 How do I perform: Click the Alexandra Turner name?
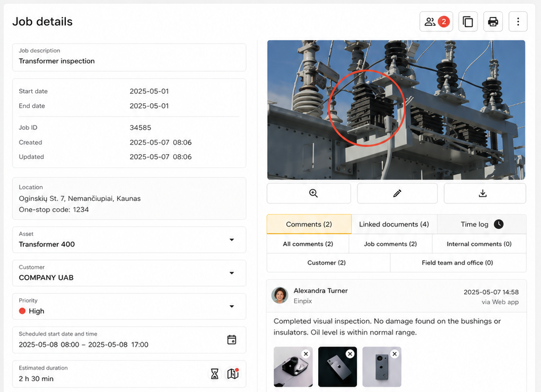pyautogui.click(x=320, y=291)
